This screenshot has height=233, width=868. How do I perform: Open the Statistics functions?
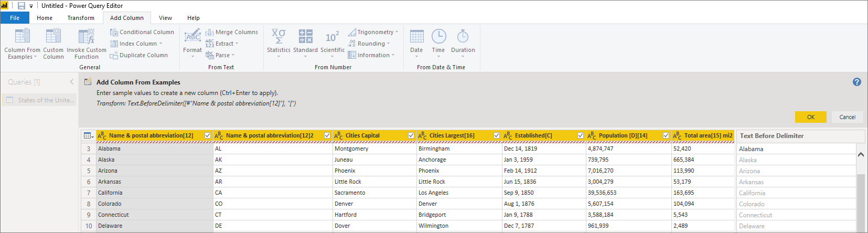278,42
